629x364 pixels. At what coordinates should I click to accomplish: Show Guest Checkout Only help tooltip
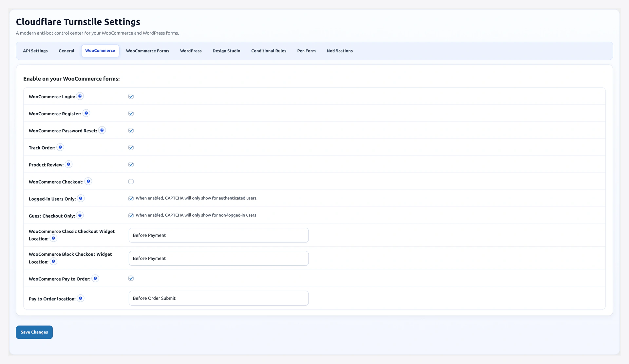[x=80, y=216]
